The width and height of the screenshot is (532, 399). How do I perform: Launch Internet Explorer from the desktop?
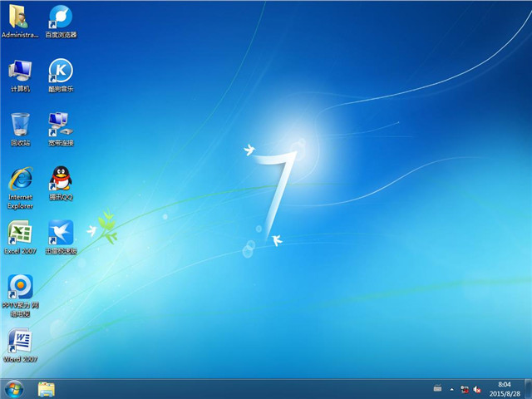[x=20, y=188]
